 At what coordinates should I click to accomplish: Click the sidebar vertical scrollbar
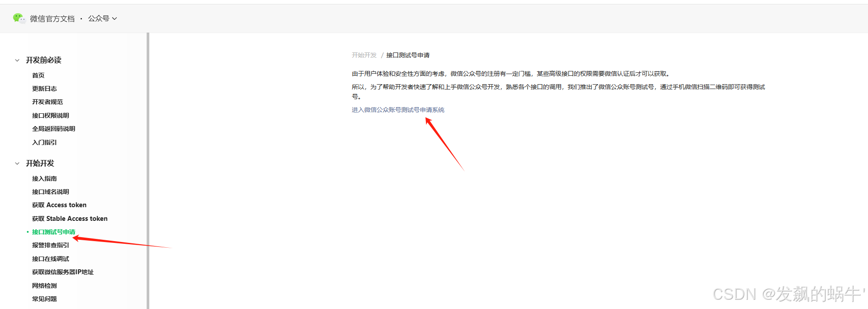(148, 171)
